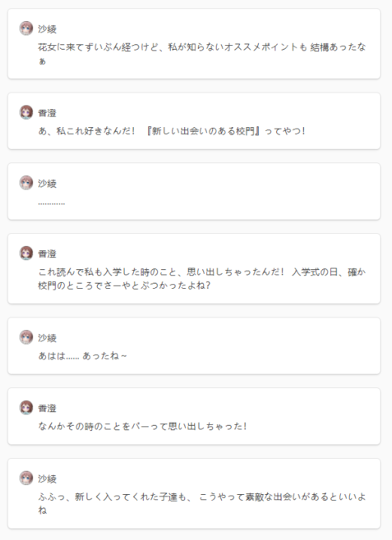Select the name 沙綾 above あはは…… あったね～
Viewport: 392px width, 540px height.
pos(47,338)
